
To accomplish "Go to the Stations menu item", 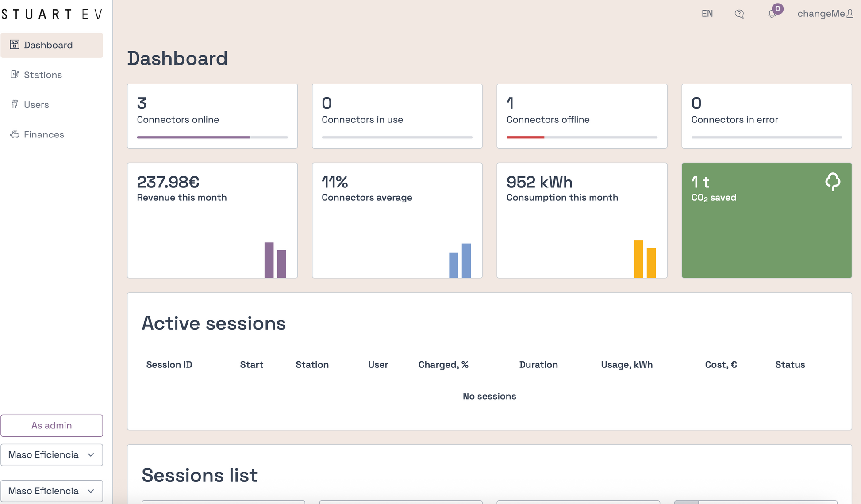I will [x=43, y=75].
